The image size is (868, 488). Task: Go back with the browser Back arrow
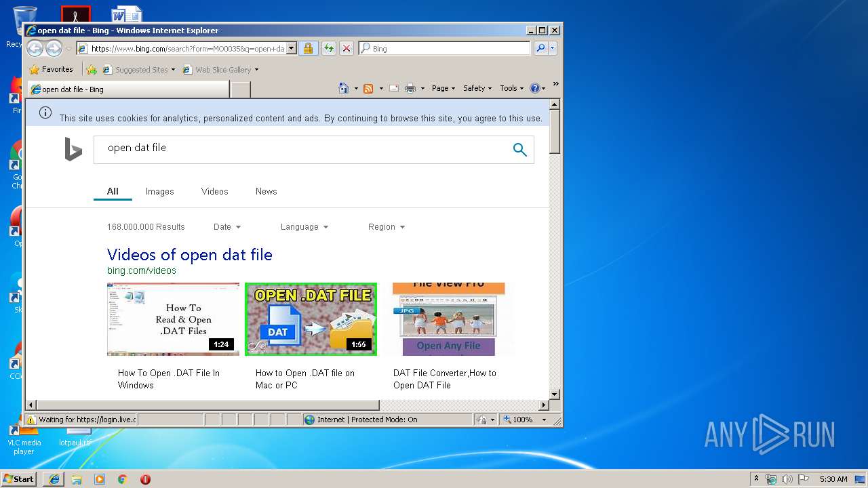pyautogui.click(x=35, y=48)
